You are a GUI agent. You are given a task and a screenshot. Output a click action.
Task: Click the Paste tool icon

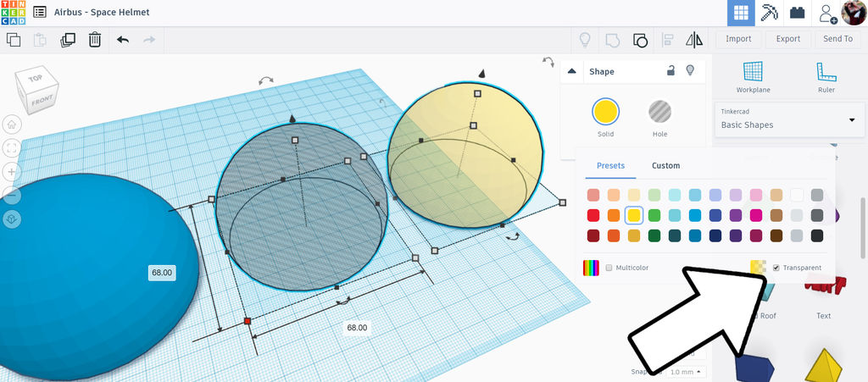pos(40,39)
